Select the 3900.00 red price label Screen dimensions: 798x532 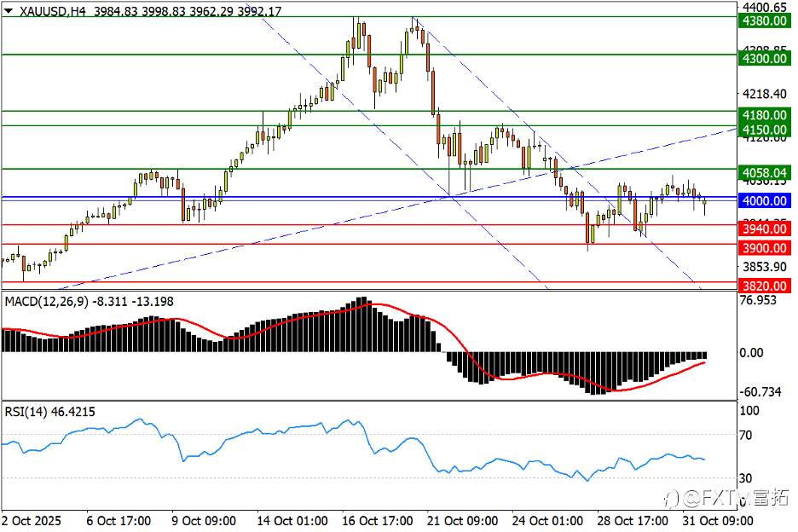[x=764, y=248]
